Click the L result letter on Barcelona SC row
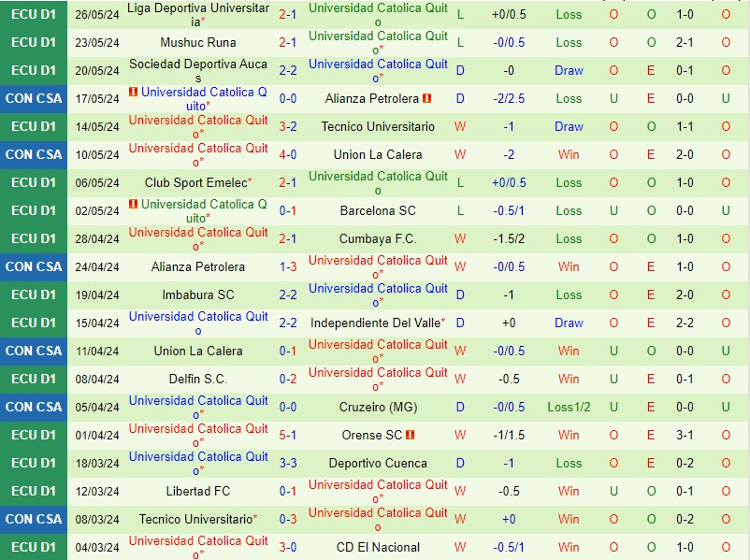This screenshot has height=560, width=750. click(460, 211)
